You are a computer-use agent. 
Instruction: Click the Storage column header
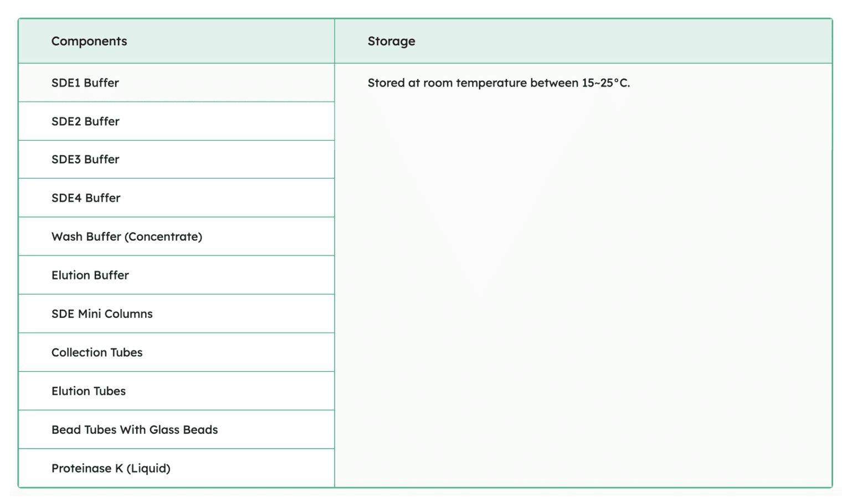coord(391,42)
